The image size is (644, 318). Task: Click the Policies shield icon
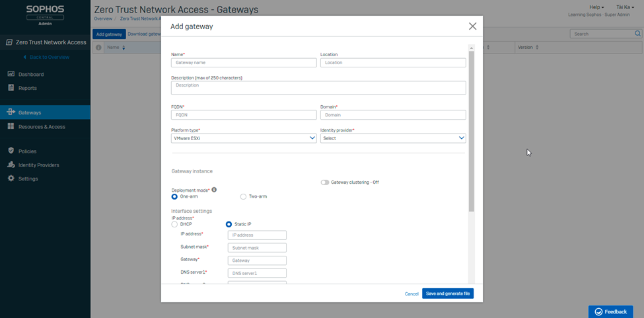tap(11, 151)
